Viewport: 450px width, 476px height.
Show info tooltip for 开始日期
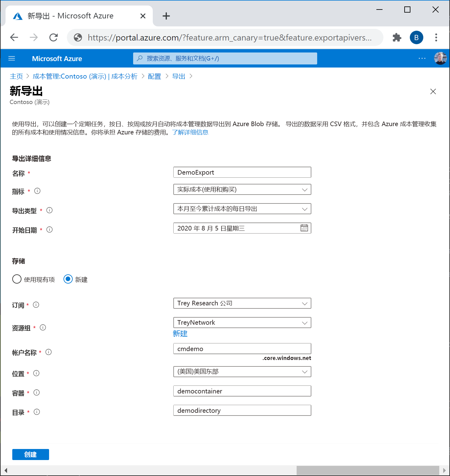point(49,230)
